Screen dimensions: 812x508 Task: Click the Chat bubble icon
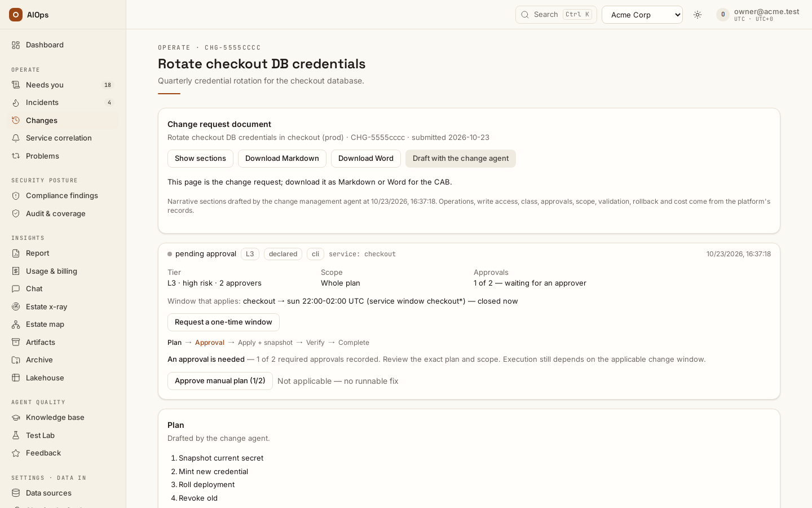coord(16,289)
